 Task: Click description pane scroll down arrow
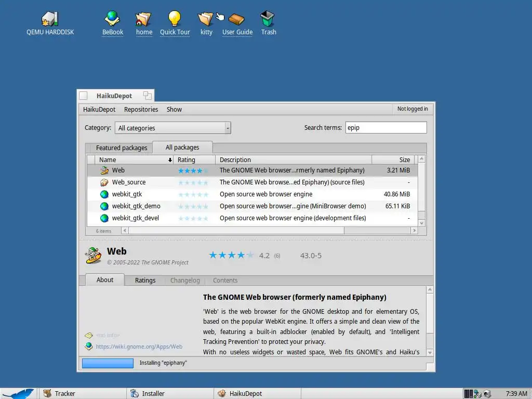coord(430,353)
